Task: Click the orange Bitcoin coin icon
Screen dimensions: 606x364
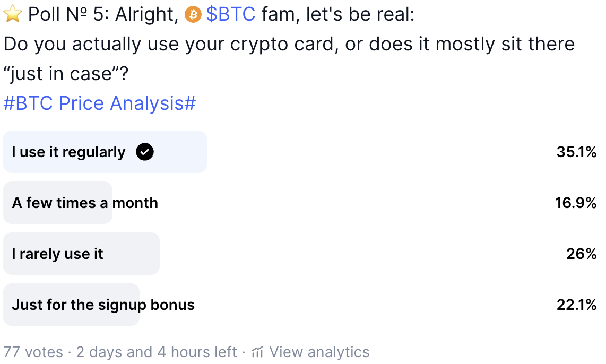Action: coord(192,15)
